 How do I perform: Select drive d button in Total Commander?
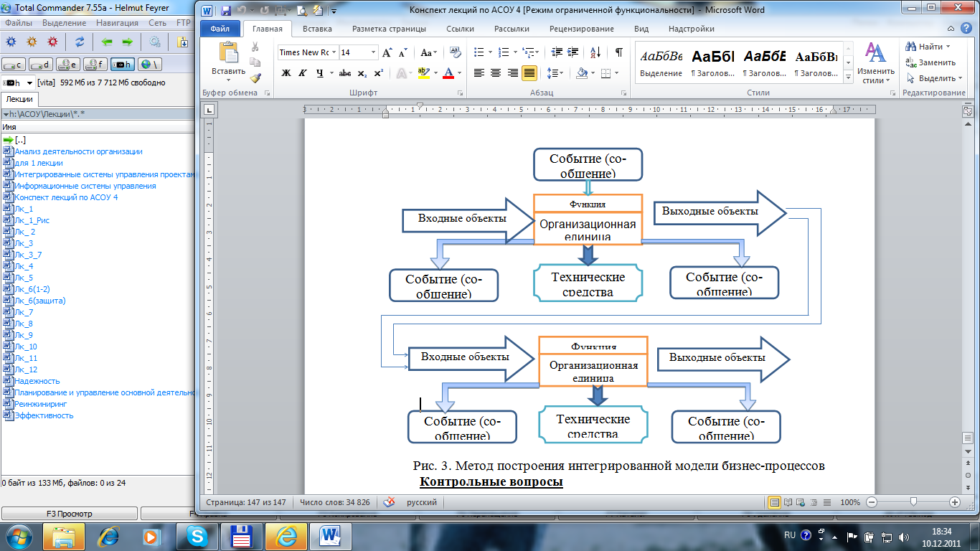41,65
